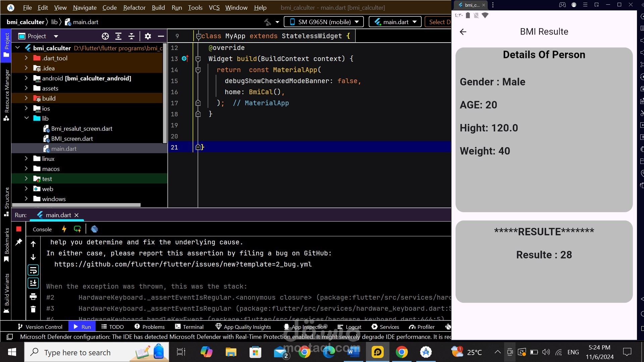Toggle soft-wrap in console output
Screen dimensions: 644x362
(x=33, y=270)
